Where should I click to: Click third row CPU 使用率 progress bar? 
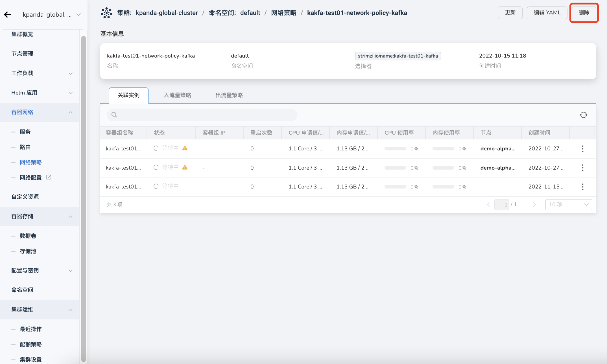[395, 187]
